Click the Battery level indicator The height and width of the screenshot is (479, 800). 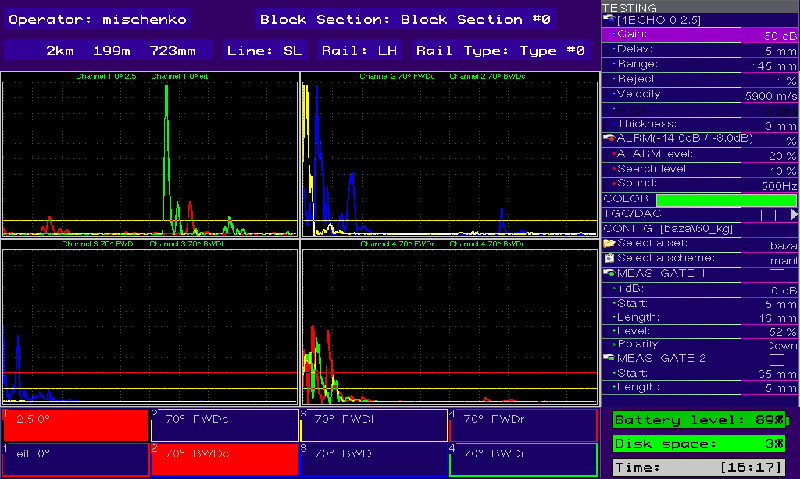pyautogui.click(x=699, y=420)
